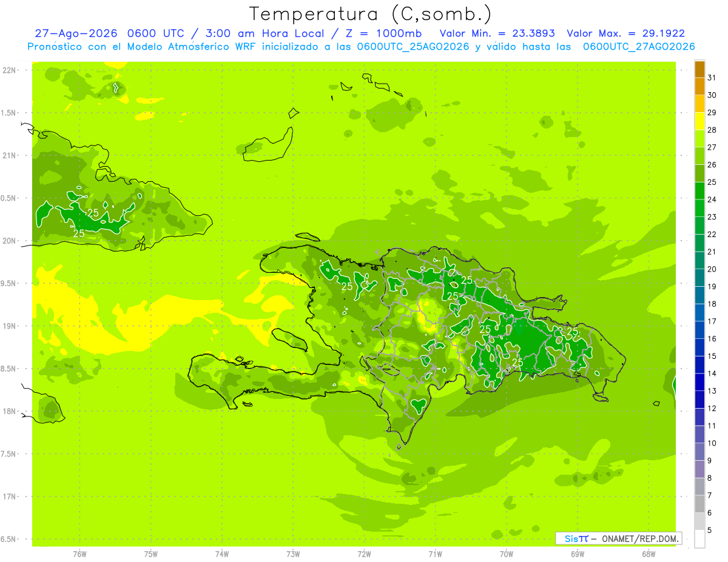Click the 'Temperatura (C,somb.)' chart title
The height and width of the screenshot is (562, 728).
(x=370, y=13)
